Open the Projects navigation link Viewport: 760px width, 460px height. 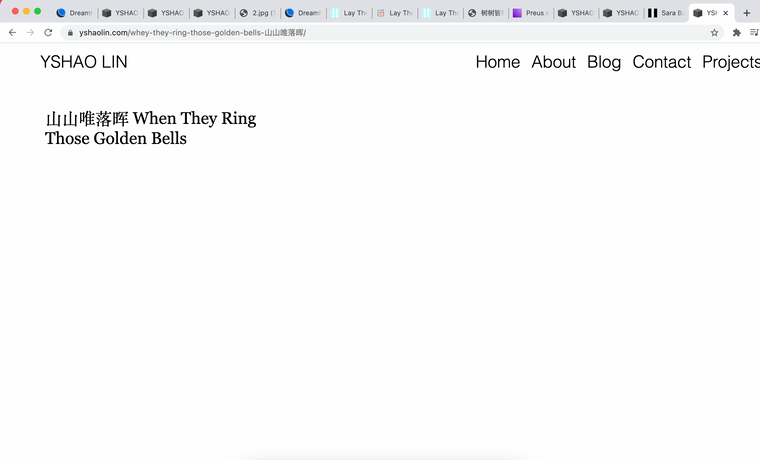coord(730,62)
